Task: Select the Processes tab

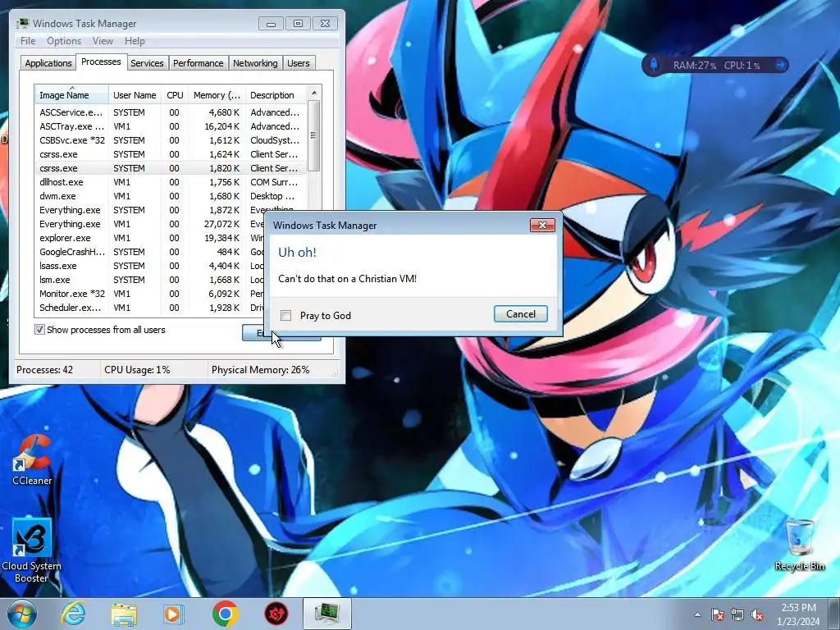Action: [x=101, y=62]
